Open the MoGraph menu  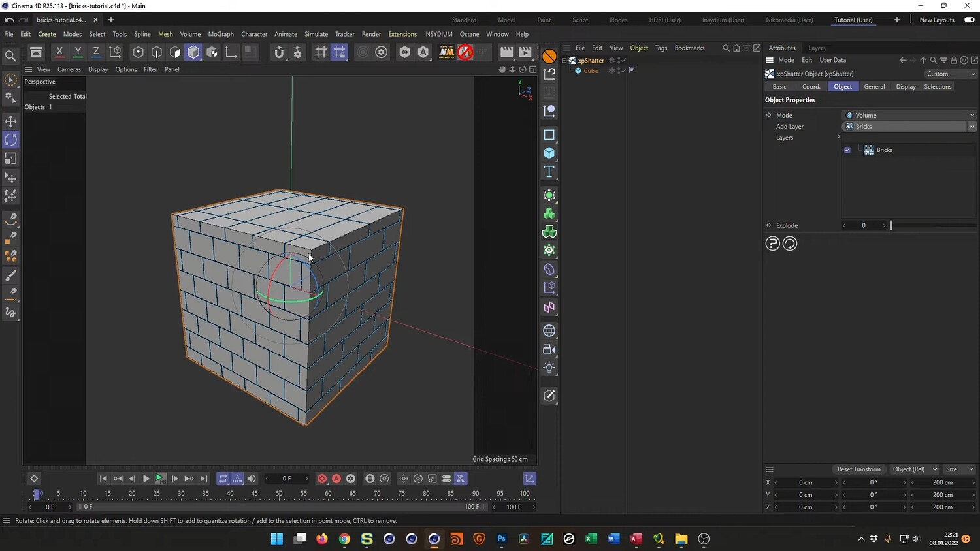tap(221, 34)
